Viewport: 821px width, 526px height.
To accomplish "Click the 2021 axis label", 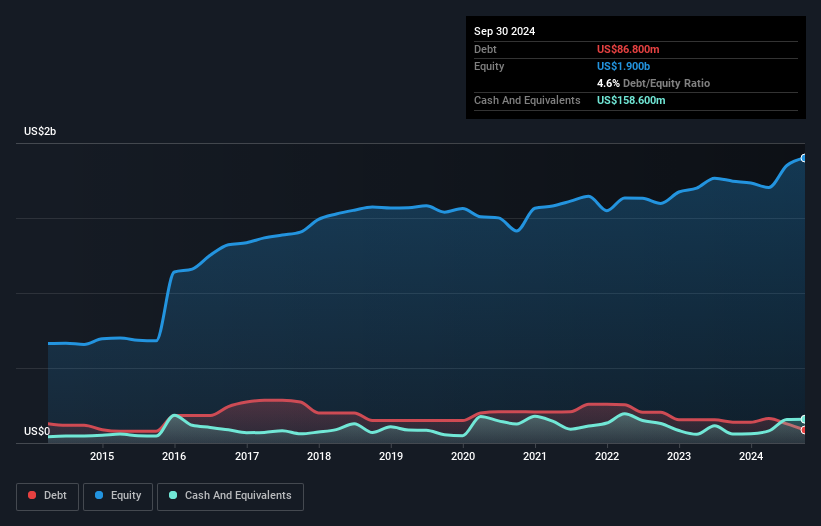I will pyautogui.click(x=535, y=456).
